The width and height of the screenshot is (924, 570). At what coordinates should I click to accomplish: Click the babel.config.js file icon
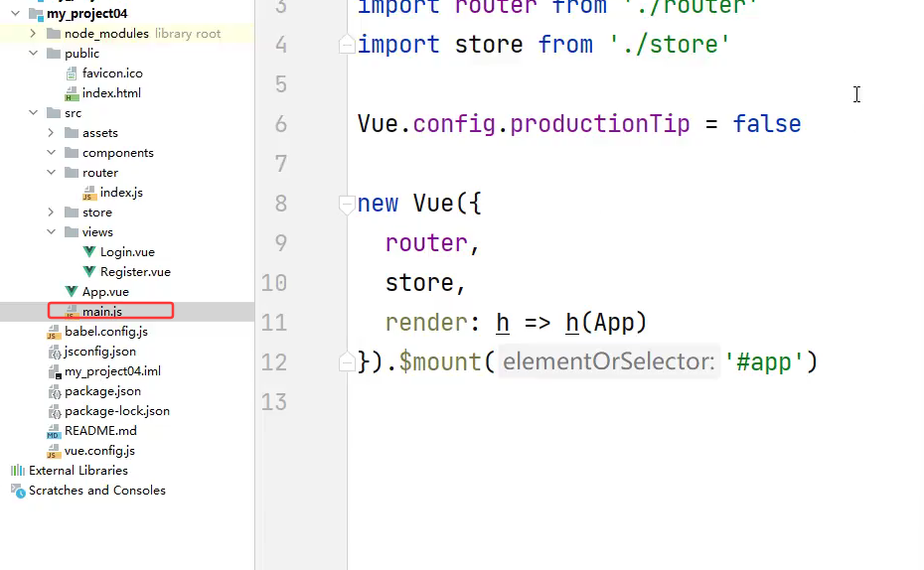[x=54, y=332]
